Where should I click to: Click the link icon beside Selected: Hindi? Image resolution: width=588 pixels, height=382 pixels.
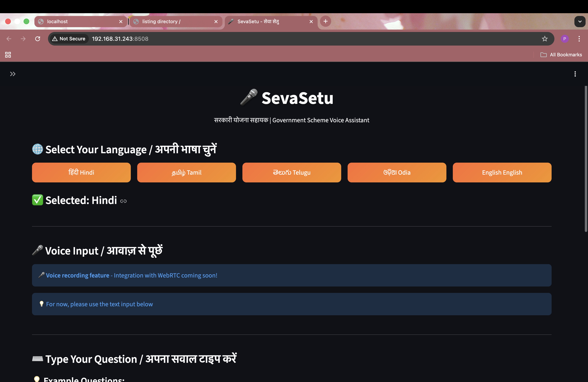coord(123,201)
